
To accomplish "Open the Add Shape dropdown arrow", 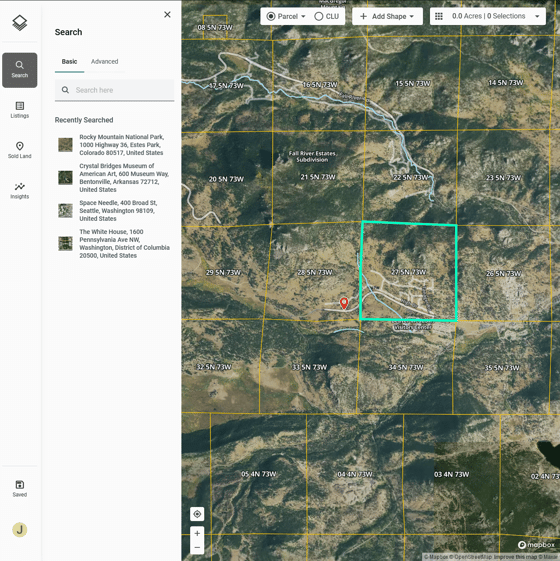I will click(x=412, y=16).
